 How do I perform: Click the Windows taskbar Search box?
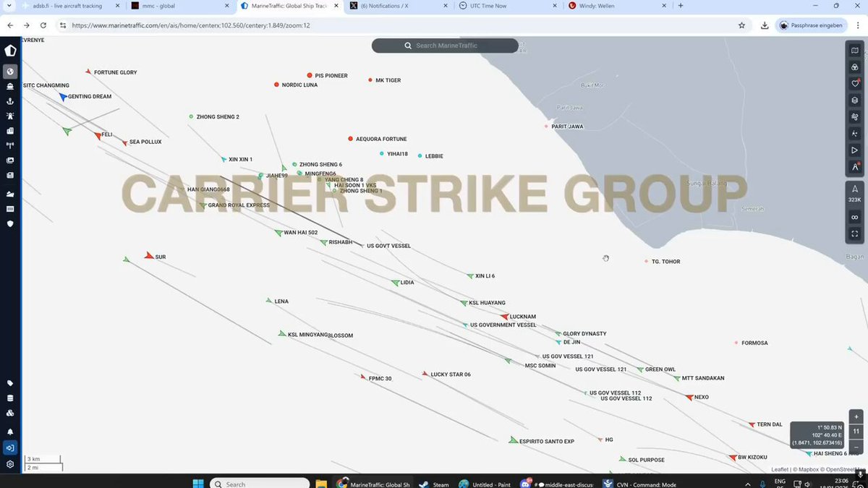(x=260, y=484)
